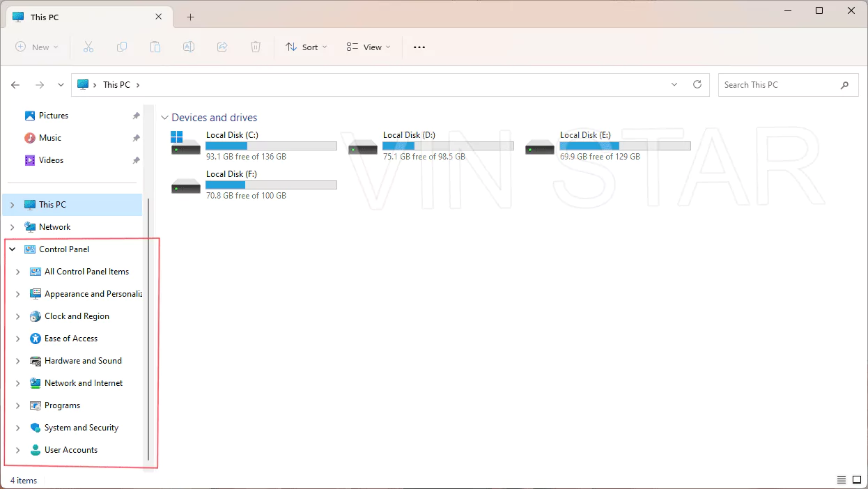Select the Local Disk (F:) drive icon
This screenshot has height=489, width=868.
186,185
